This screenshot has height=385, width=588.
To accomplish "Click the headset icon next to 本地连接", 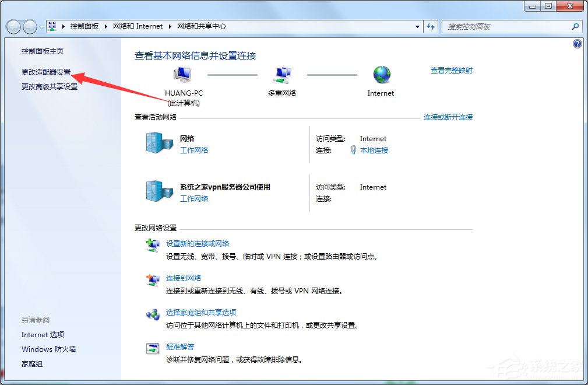I will pos(354,150).
